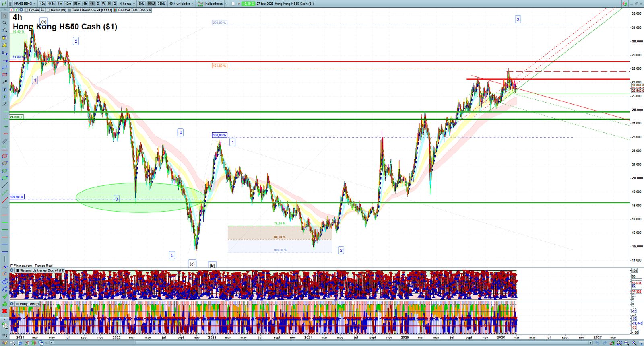This screenshot has height=346, width=644.
Task: Select the green ellipse drawing tool
Action: pyautogui.click(x=4, y=171)
